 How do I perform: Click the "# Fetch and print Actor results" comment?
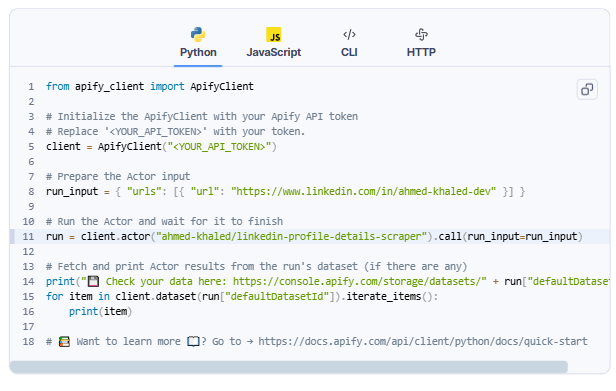click(x=257, y=266)
